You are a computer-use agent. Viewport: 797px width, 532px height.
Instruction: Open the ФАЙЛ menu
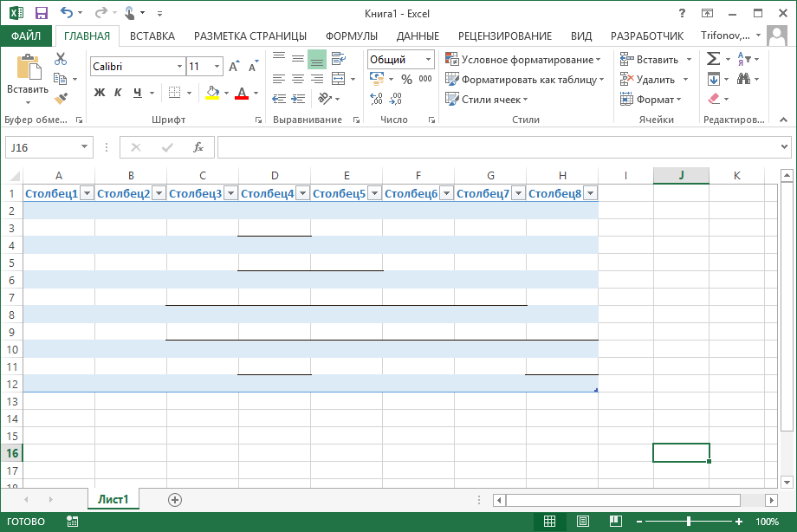(x=26, y=36)
